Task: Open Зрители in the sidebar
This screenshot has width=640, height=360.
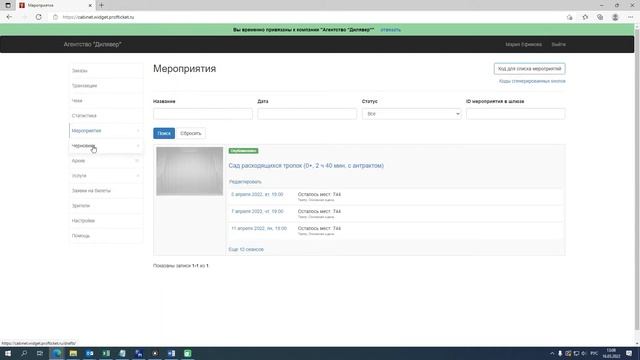Action: (106, 206)
